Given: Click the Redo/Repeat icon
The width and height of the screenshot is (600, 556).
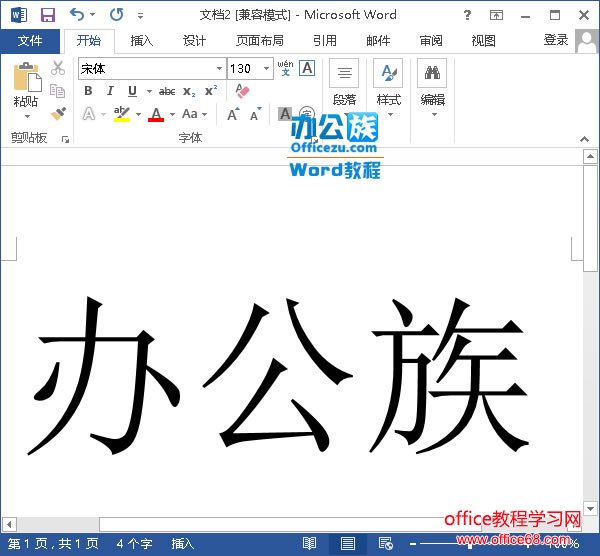Looking at the screenshot, I should (116, 15).
